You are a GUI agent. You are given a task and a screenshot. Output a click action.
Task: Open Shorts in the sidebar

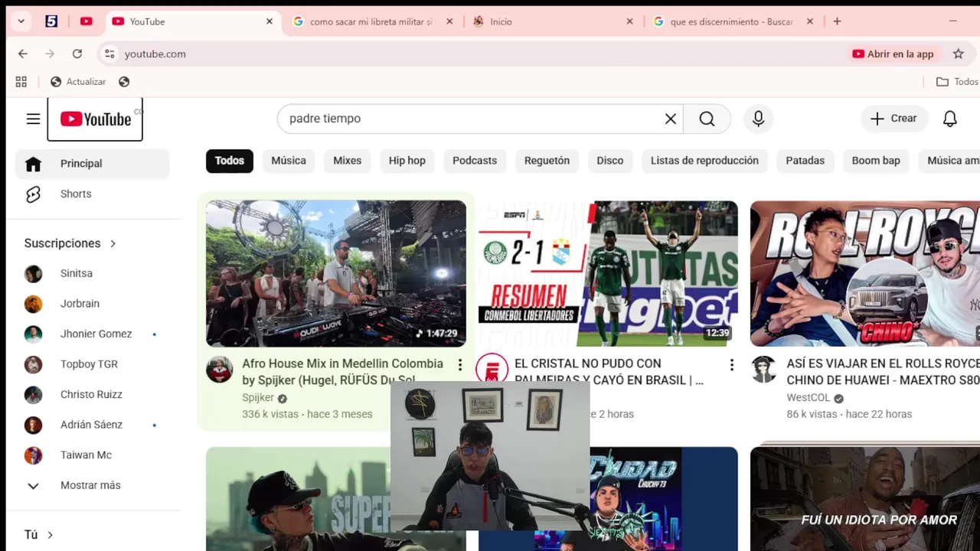[92, 194]
